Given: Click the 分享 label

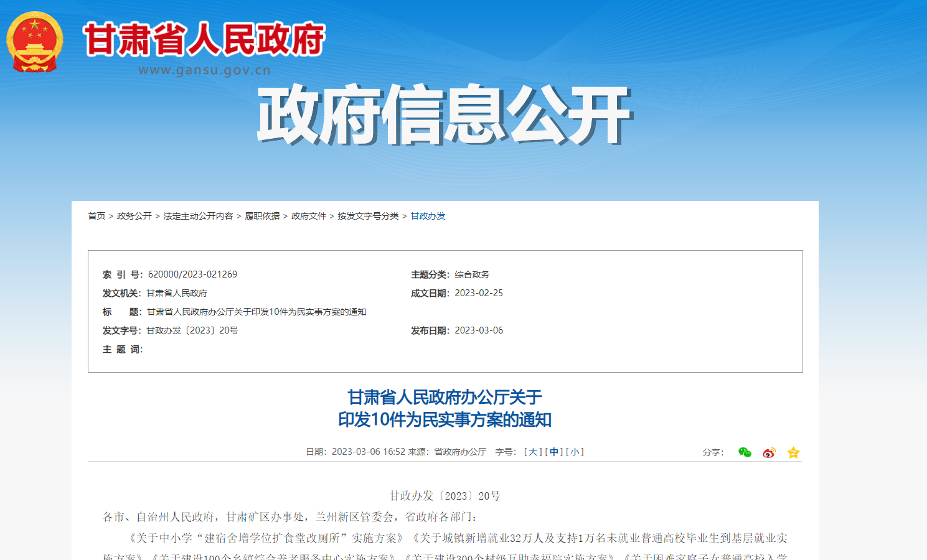Looking at the screenshot, I should pyautogui.click(x=713, y=452).
